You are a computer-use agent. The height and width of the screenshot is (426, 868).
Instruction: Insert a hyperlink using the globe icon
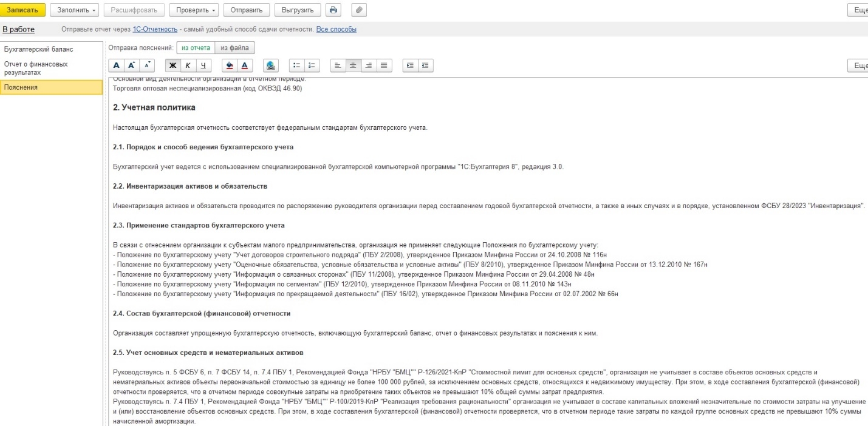coord(271,66)
